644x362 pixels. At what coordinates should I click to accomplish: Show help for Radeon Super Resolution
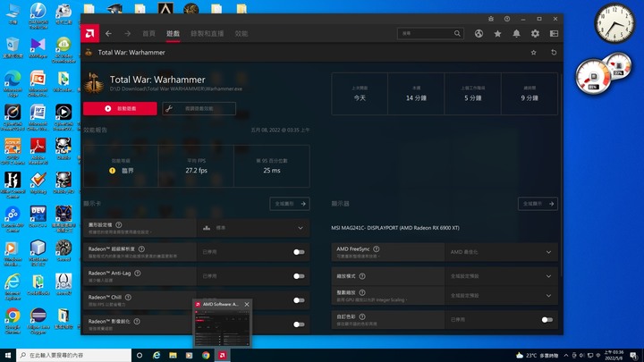click(141, 248)
